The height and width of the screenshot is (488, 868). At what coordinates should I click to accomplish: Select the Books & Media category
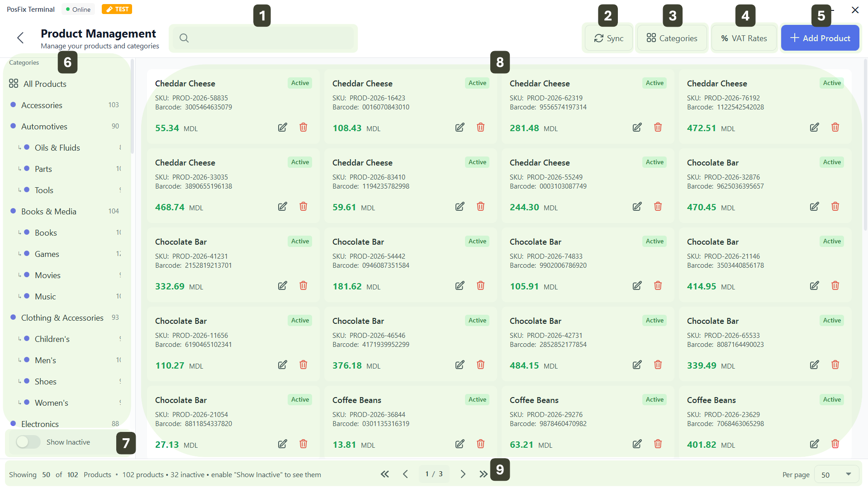(x=49, y=212)
